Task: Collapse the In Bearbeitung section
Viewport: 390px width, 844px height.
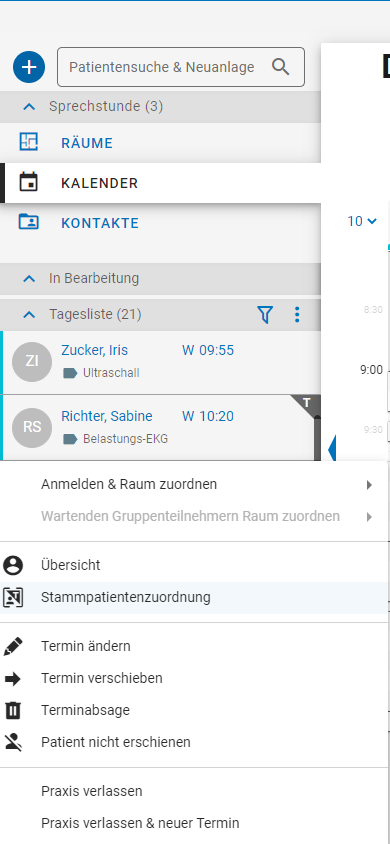Action: click(29, 278)
